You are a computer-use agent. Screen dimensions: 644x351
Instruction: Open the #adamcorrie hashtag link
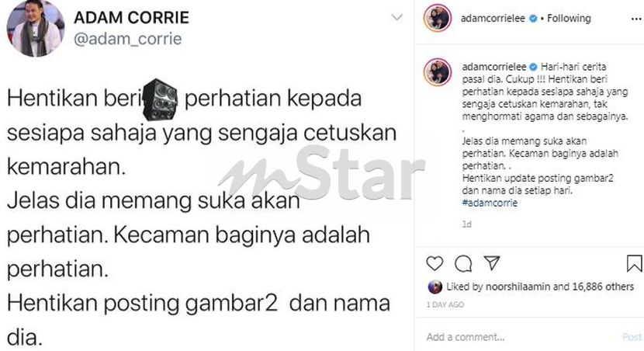pos(490,203)
